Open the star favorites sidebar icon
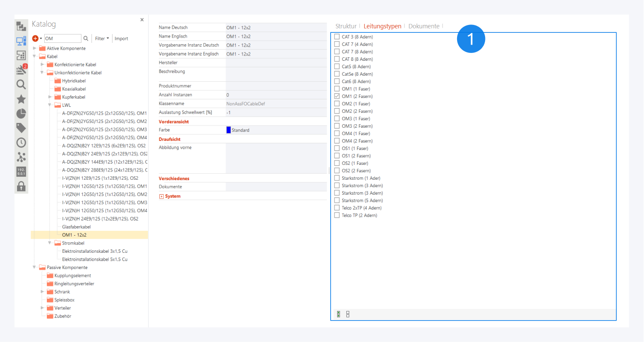This screenshot has height=342, width=644. tap(21, 99)
